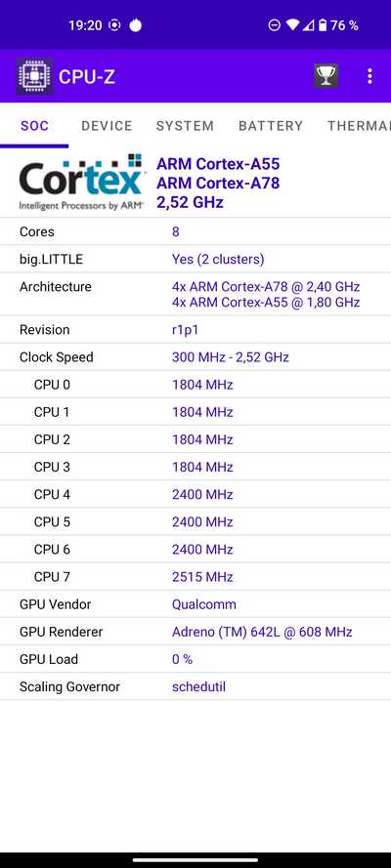This screenshot has width=391, height=868.
Task: Tap the Clock Speed row
Action: click(x=195, y=357)
